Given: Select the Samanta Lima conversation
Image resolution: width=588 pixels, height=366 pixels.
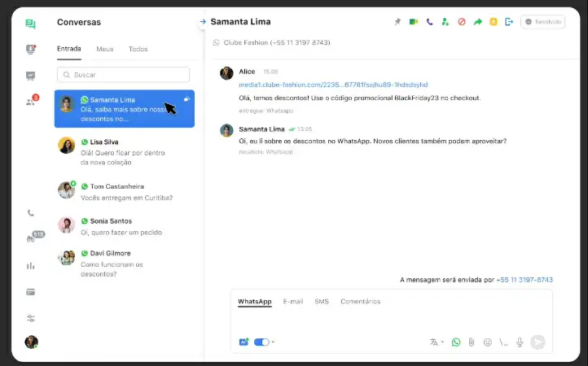Looking at the screenshot, I should pyautogui.click(x=125, y=109).
